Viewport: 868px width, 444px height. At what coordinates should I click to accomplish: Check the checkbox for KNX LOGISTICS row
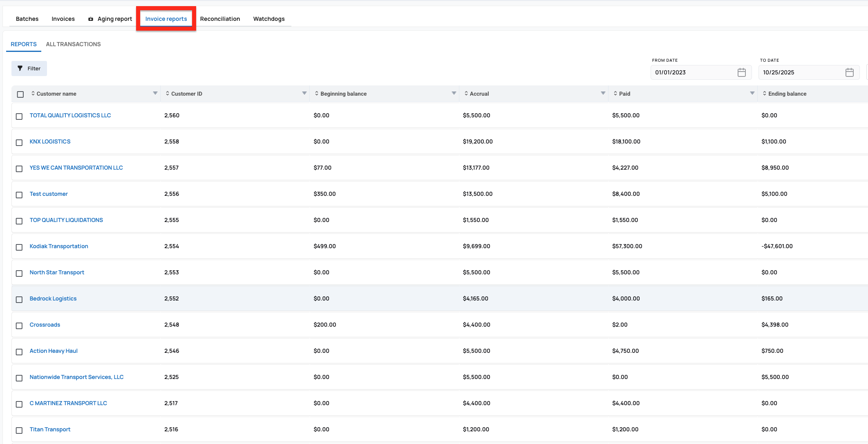tap(19, 143)
